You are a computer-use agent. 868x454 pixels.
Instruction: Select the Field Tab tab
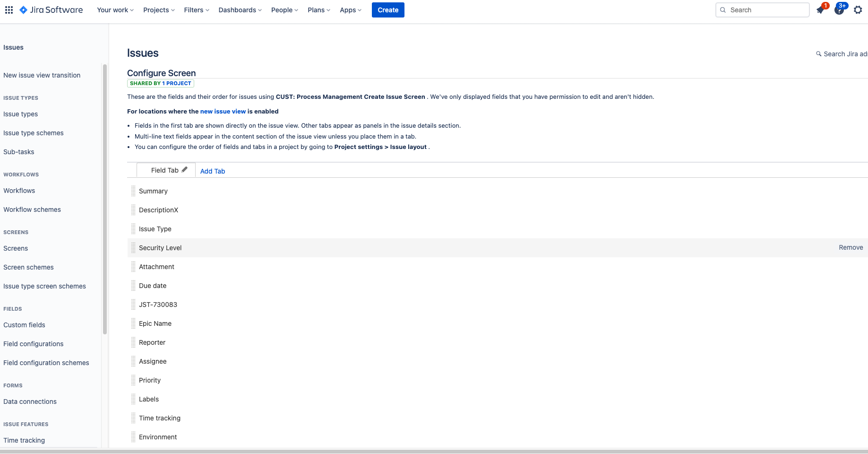coord(165,170)
